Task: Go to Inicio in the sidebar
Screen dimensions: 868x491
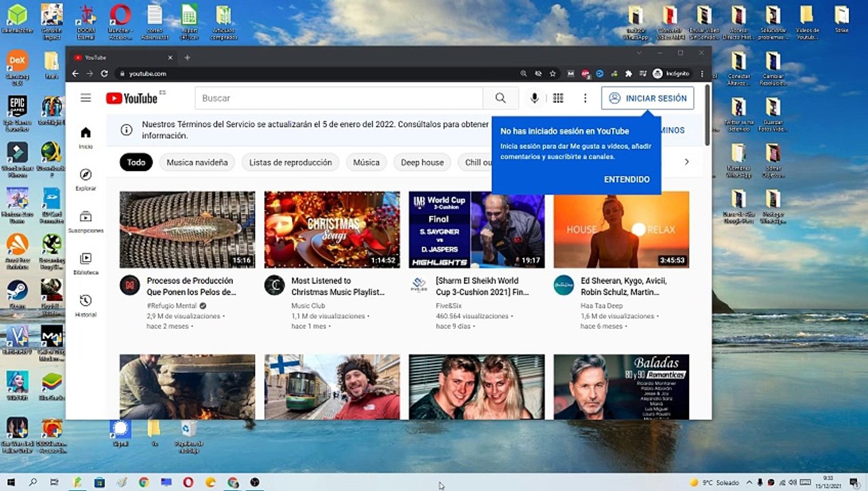Action: coord(85,137)
